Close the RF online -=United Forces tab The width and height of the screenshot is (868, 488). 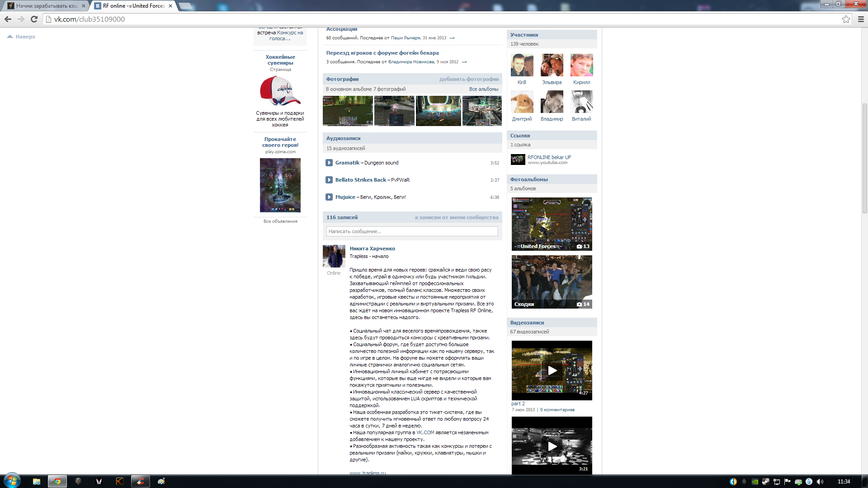pos(170,6)
